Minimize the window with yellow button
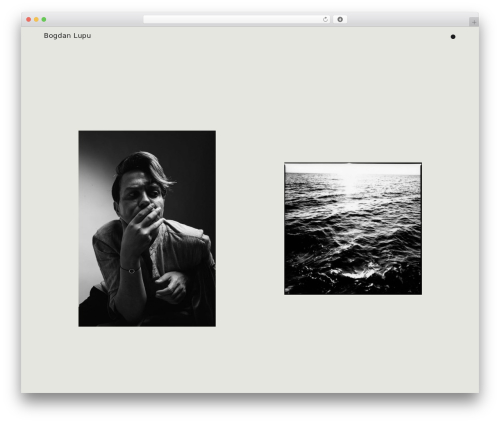The image size is (500, 423). click(x=36, y=19)
